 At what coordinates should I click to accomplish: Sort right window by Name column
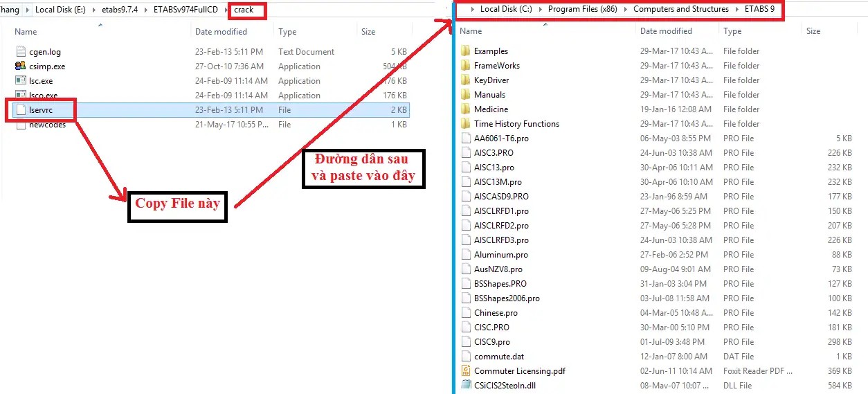coord(471,31)
